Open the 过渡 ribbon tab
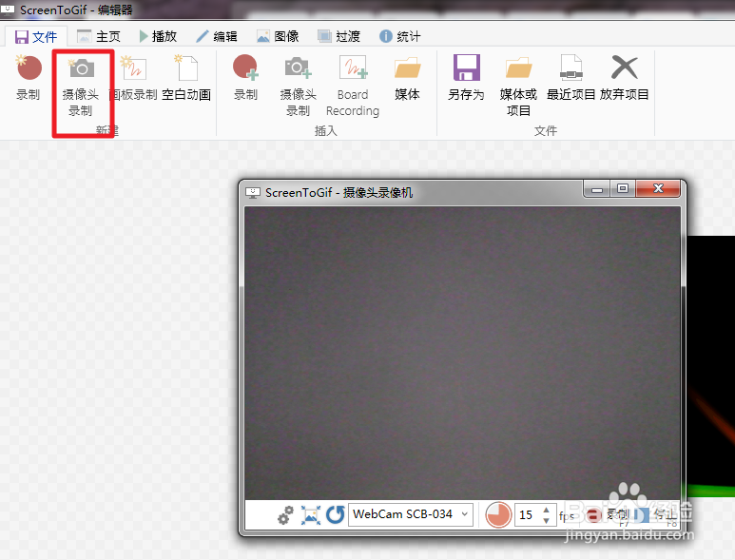Screen dimensions: 735x560 [x=338, y=36]
